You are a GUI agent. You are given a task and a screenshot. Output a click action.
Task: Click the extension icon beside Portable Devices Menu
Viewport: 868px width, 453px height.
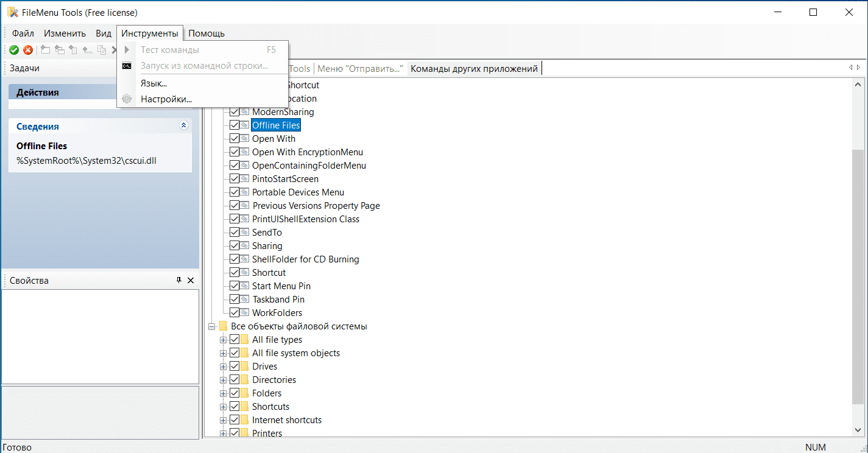click(x=244, y=192)
